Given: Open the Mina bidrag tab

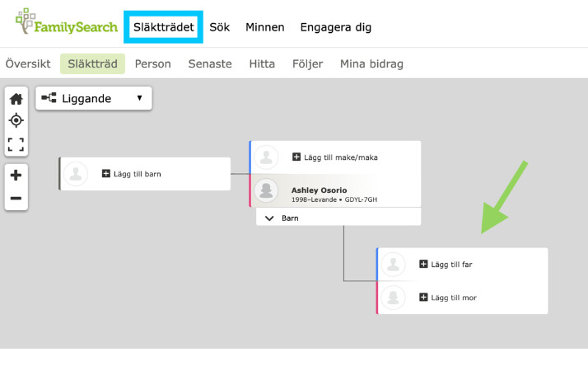Looking at the screenshot, I should click(371, 63).
